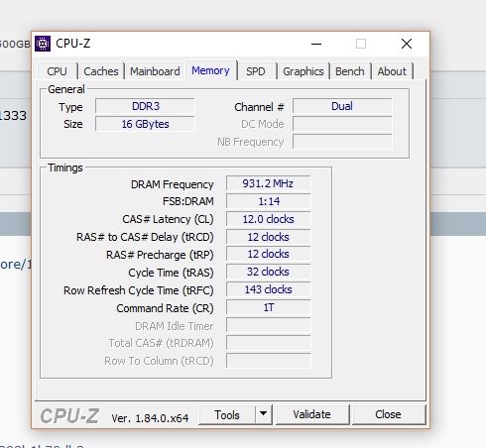Image resolution: width=486 pixels, height=448 pixels.
Task: Click the 143 clocks tRFC value
Action: 268,289
